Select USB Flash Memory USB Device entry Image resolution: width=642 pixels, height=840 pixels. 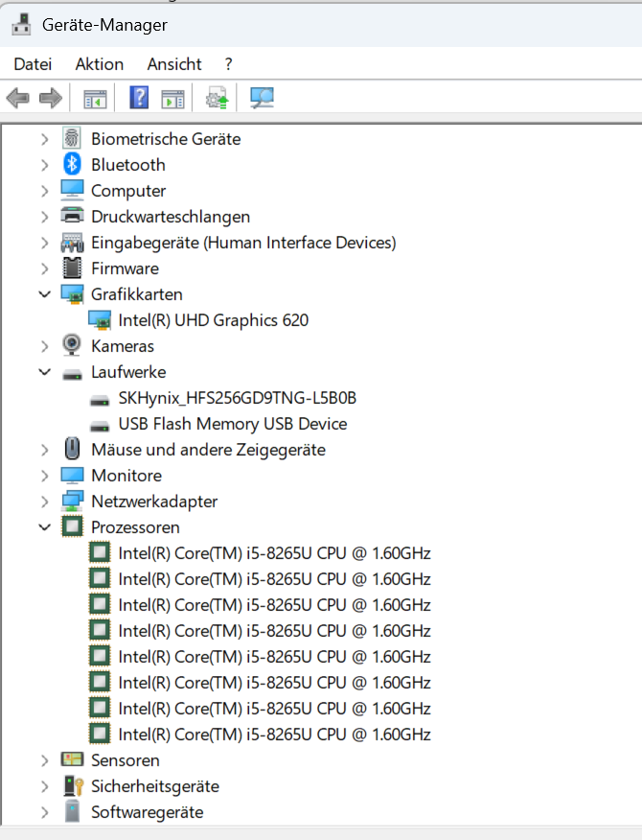233,424
